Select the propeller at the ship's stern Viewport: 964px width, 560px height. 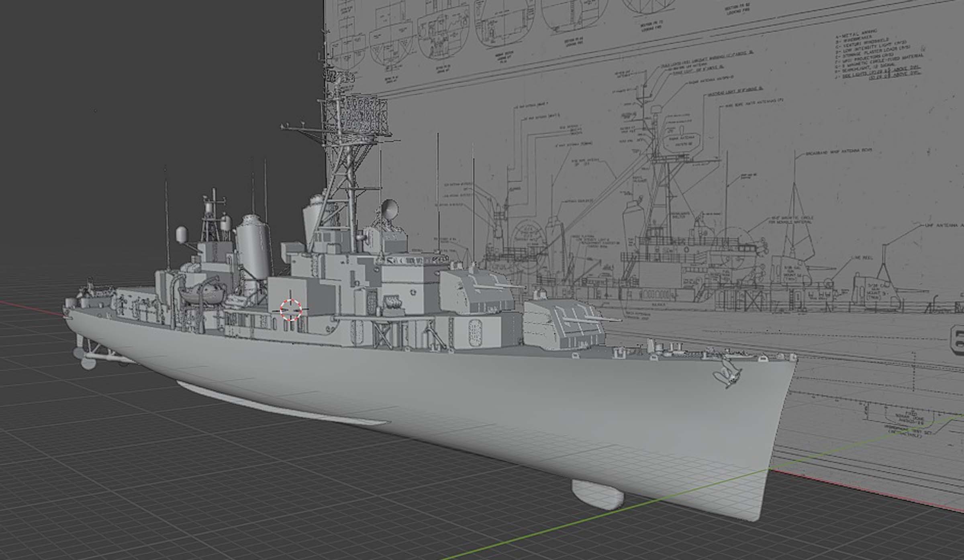point(88,363)
